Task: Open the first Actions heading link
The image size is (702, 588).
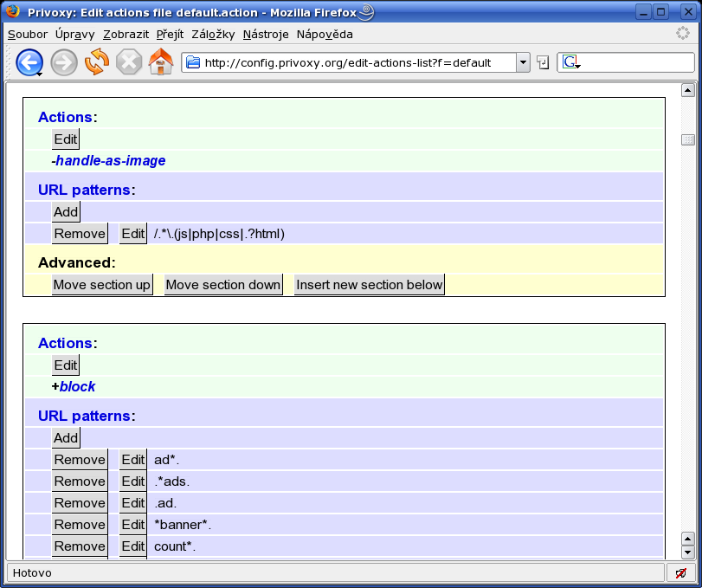Action: point(66,117)
